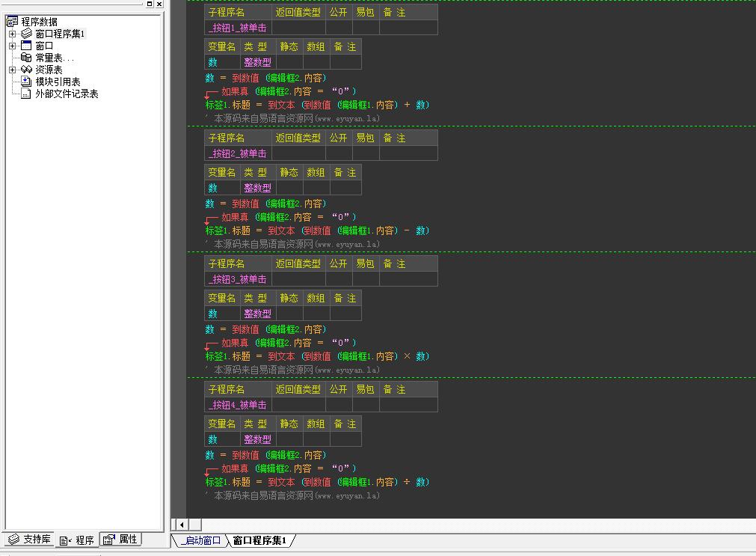Click the horizontal scrollbar left arrow

point(182,525)
